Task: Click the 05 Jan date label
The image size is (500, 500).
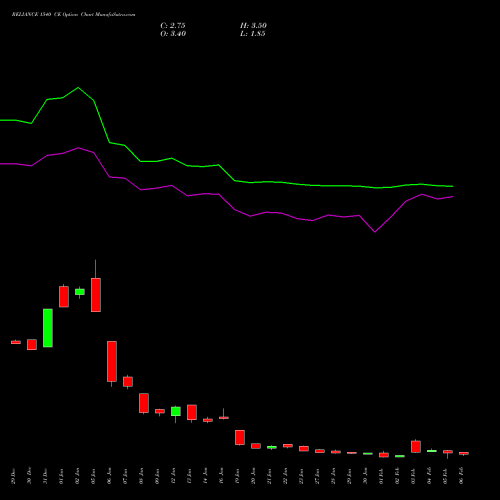Action: tap(93, 476)
